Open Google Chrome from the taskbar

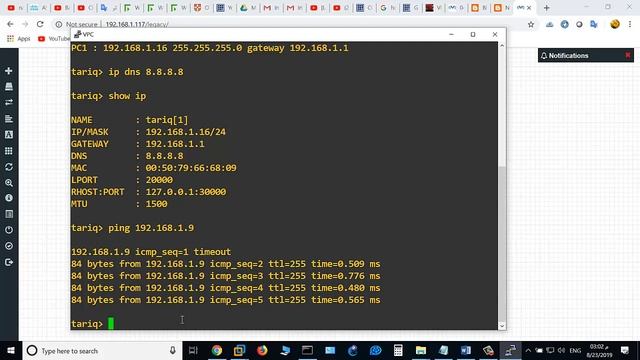(x=217, y=351)
